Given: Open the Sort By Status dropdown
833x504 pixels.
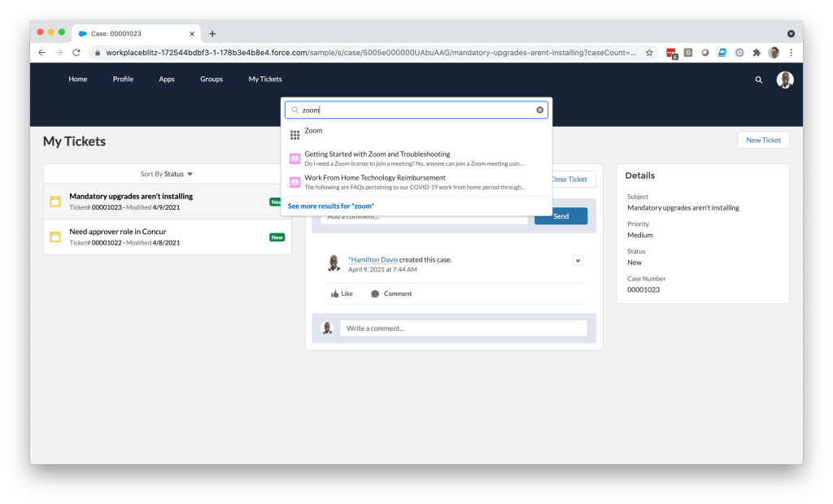Looking at the screenshot, I should (167, 174).
